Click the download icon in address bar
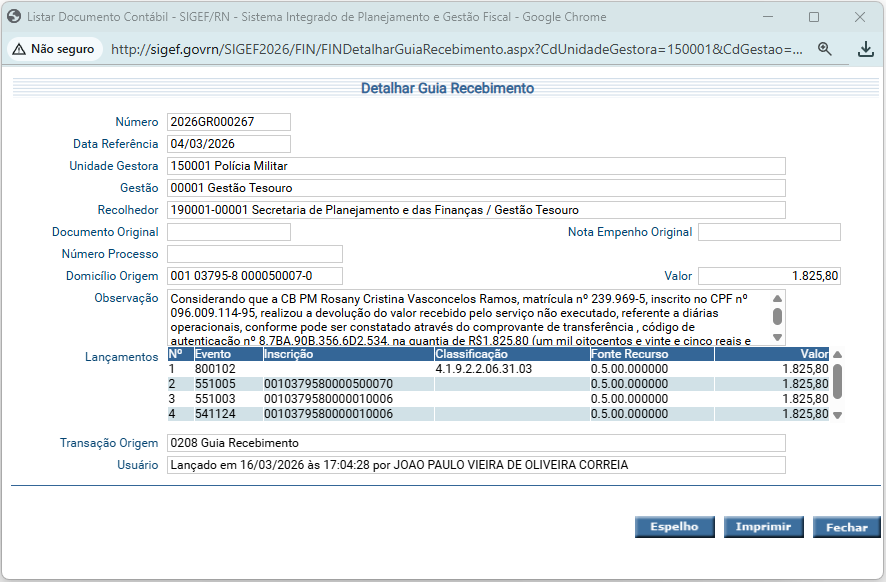Screen dimensions: 886x582 (866, 49)
